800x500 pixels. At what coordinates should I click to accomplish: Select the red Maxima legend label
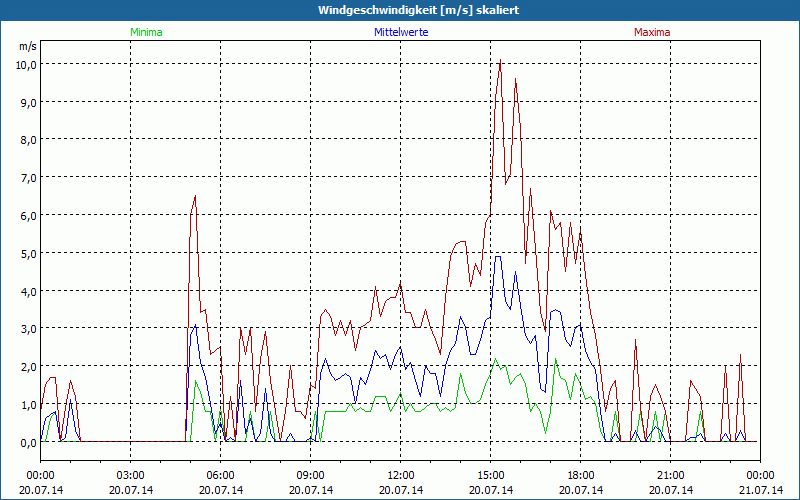[x=652, y=32]
